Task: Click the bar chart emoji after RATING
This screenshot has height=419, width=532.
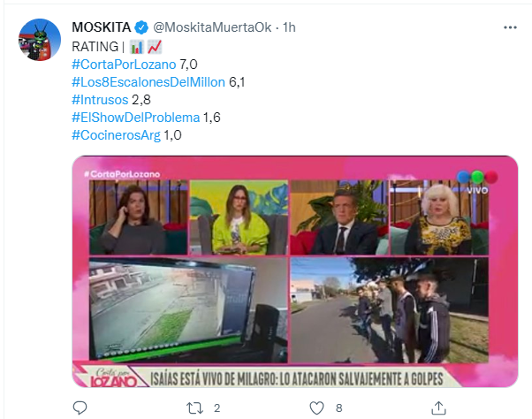Action: pos(137,47)
